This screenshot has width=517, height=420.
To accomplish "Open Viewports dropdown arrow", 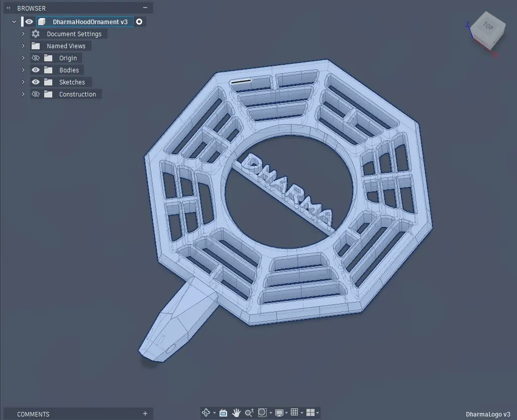I will click(318, 413).
